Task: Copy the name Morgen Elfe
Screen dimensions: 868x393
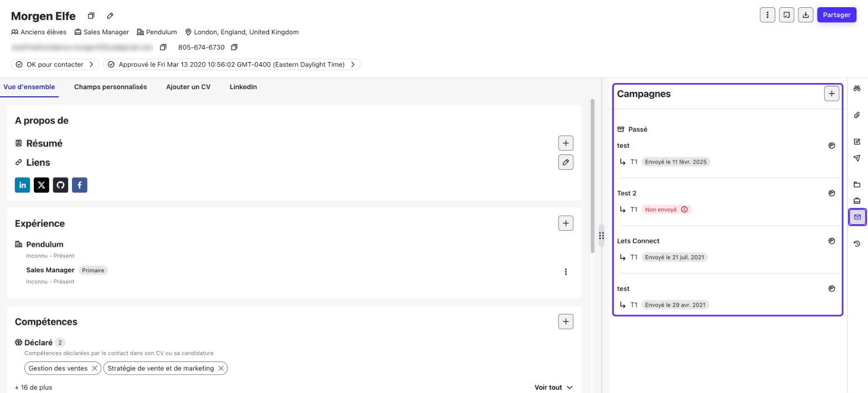Action: (x=91, y=15)
